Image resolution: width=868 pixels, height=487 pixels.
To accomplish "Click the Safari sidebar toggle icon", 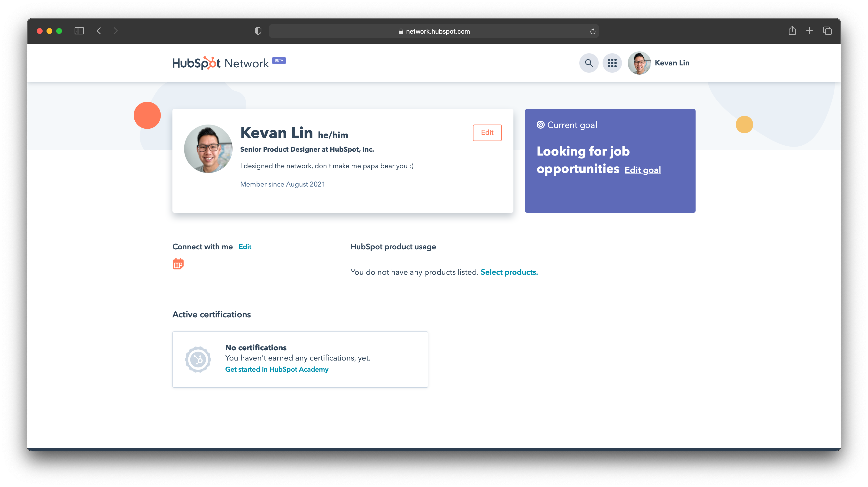I will point(79,31).
